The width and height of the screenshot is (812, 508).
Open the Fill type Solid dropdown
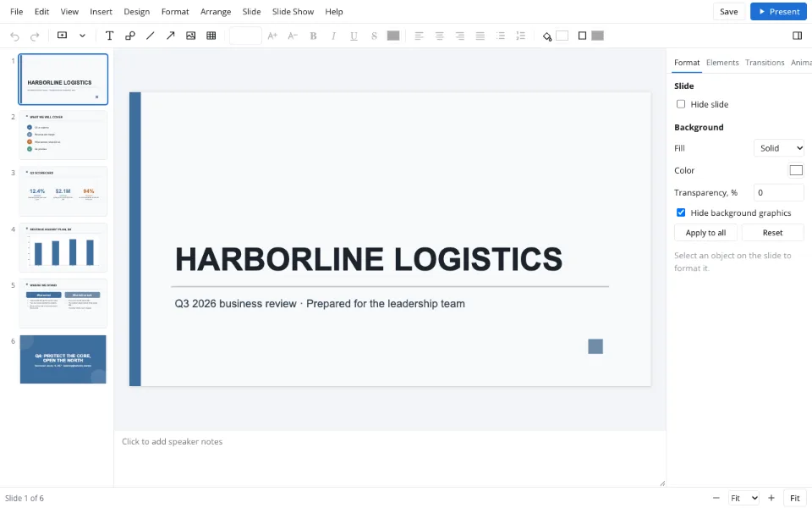779,148
